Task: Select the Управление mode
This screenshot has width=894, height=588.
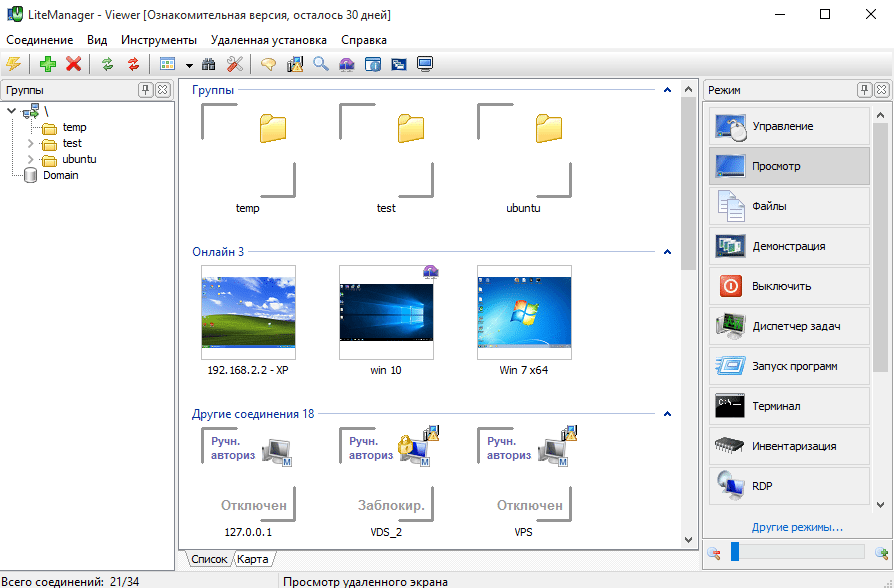Action: coord(790,126)
